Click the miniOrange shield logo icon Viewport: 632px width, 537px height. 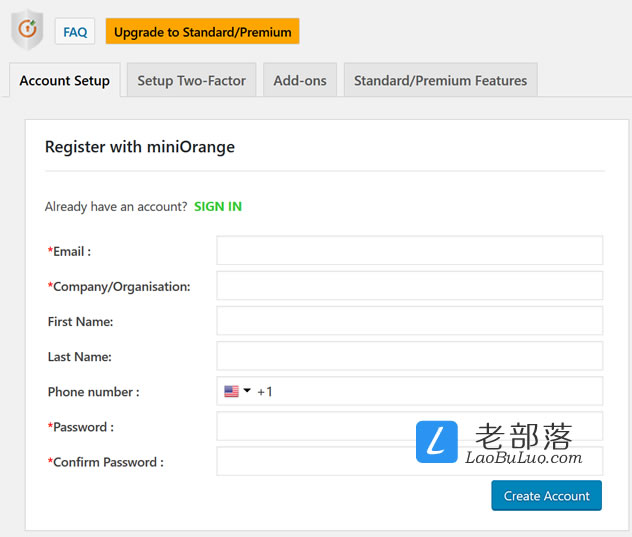click(27, 29)
